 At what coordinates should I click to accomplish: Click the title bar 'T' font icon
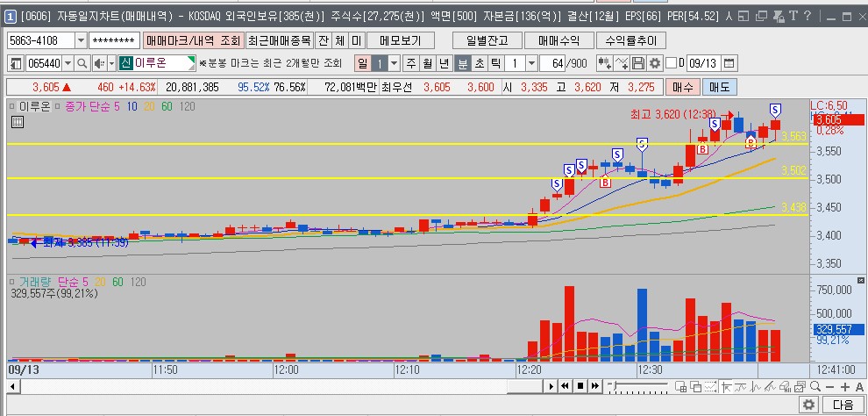tap(793, 16)
